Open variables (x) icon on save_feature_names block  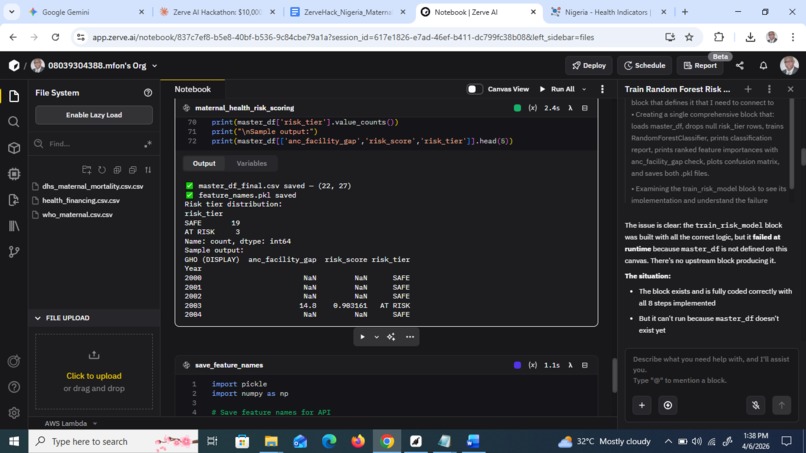(x=533, y=365)
